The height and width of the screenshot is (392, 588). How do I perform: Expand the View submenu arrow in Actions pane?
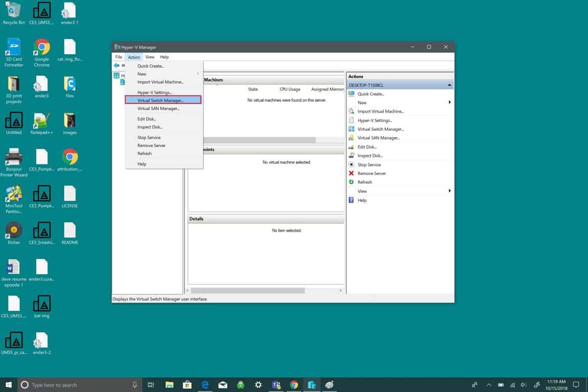450,191
